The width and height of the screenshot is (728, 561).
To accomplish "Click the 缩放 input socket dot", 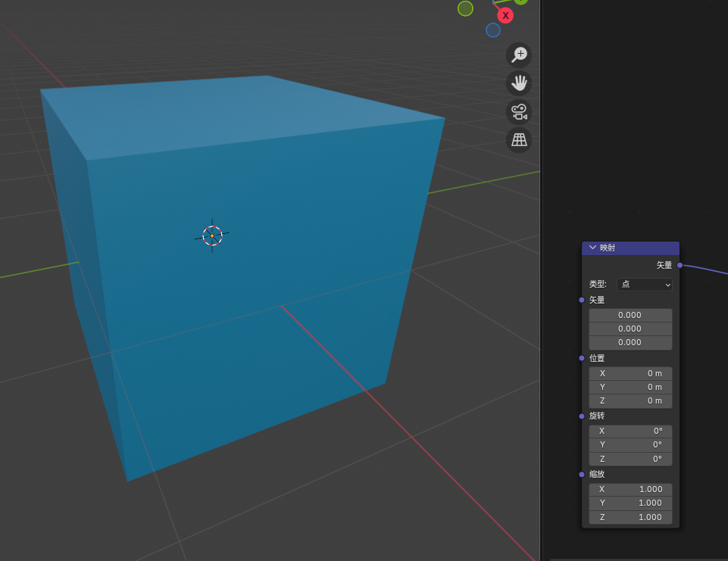I will pyautogui.click(x=582, y=475).
